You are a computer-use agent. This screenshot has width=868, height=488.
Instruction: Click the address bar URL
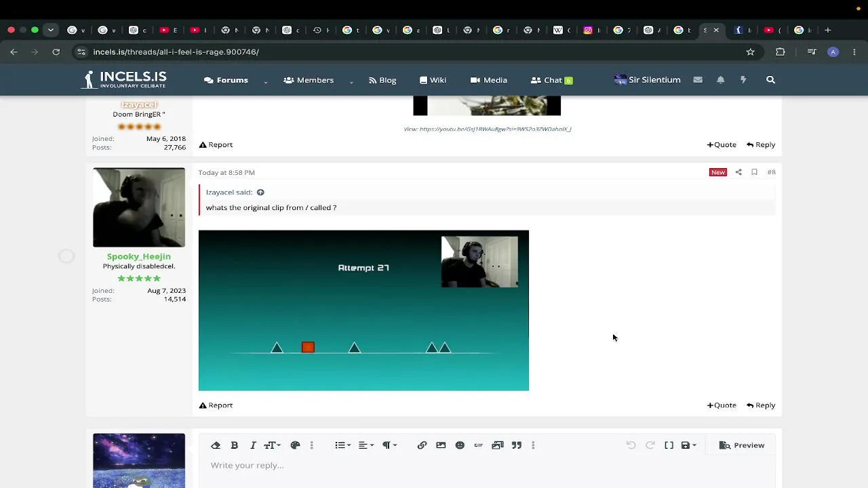(176, 52)
